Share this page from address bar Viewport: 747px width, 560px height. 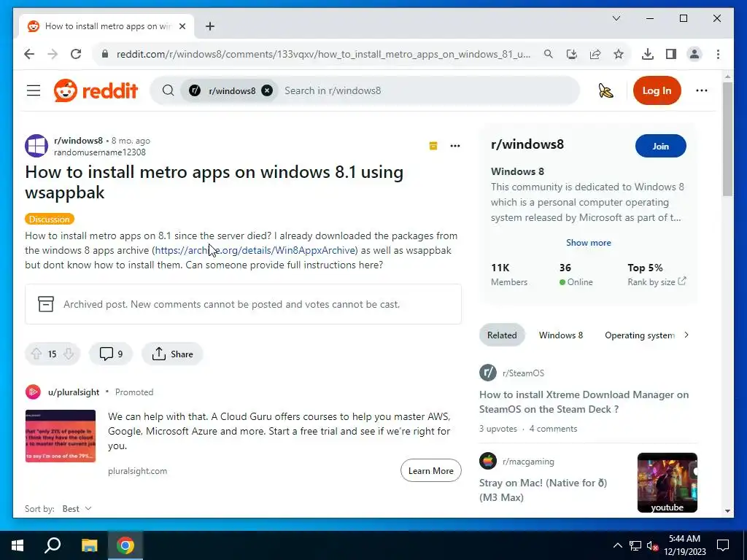tap(595, 54)
